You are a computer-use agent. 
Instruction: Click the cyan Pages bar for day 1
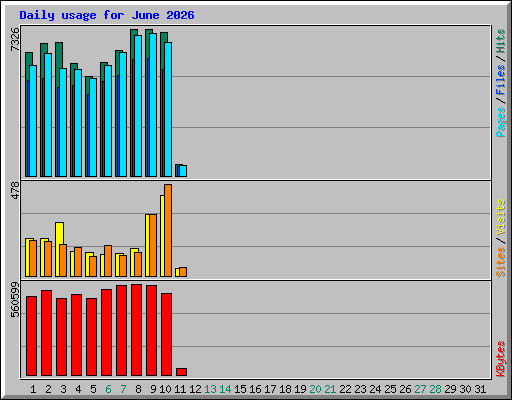33,121
